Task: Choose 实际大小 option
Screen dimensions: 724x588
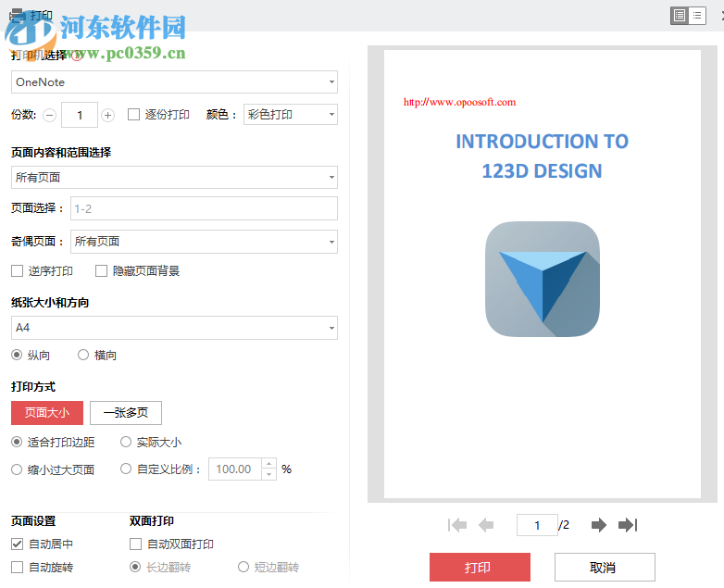Action: [126, 442]
